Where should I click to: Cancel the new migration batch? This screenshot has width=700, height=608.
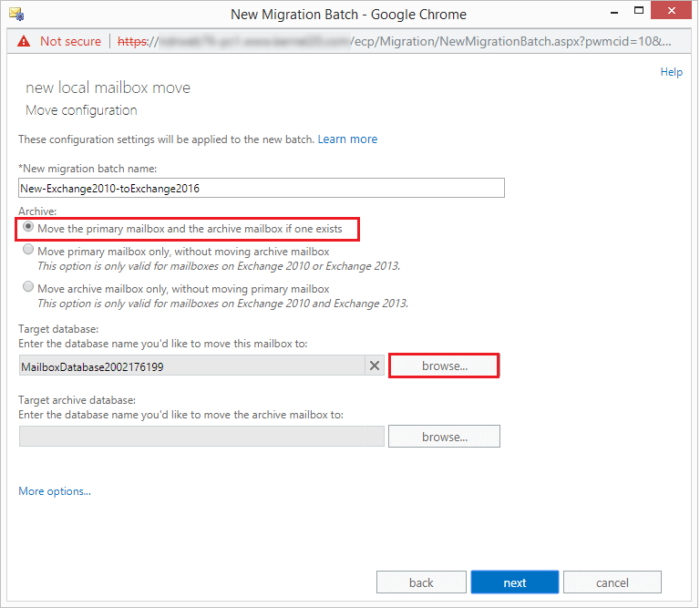(x=612, y=582)
